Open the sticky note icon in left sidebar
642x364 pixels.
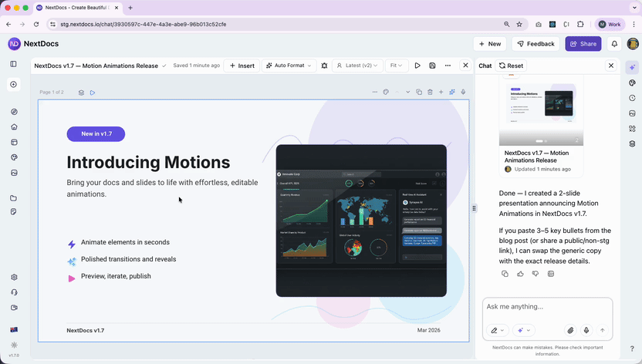point(14,212)
